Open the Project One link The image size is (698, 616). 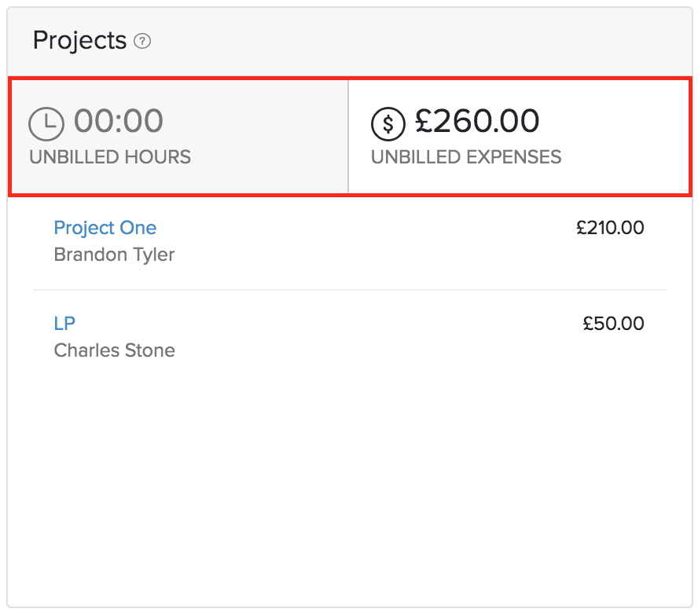[105, 228]
